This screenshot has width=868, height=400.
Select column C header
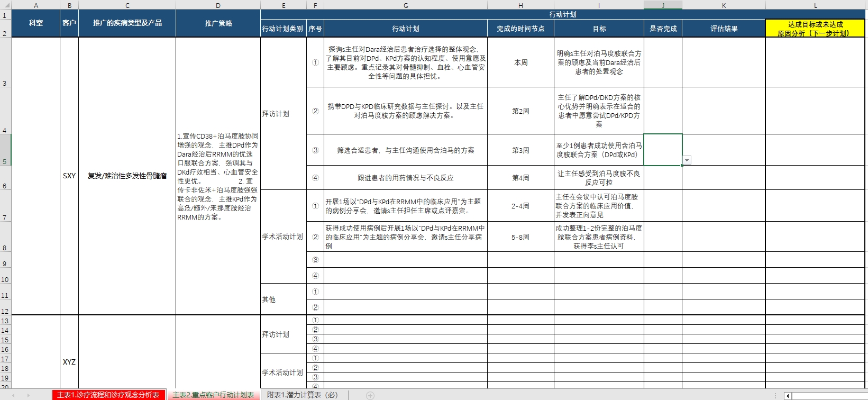(127, 5)
